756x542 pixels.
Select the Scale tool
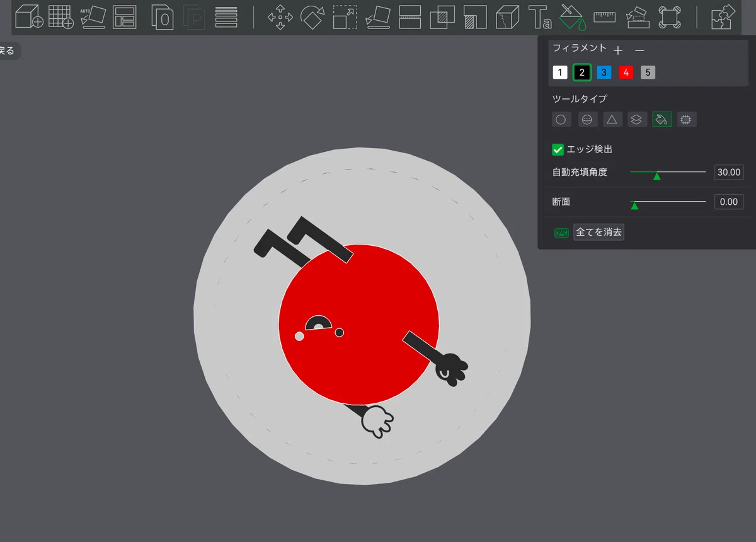345,17
